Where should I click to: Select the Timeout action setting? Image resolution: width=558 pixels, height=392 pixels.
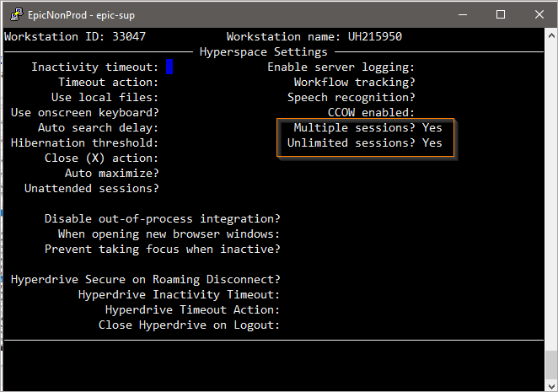(x=108, y=82)
